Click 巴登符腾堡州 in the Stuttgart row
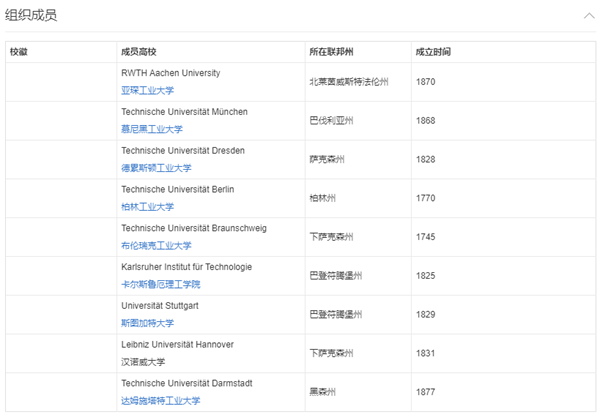This screenshot has height=420, width=600. coord(336,314)
